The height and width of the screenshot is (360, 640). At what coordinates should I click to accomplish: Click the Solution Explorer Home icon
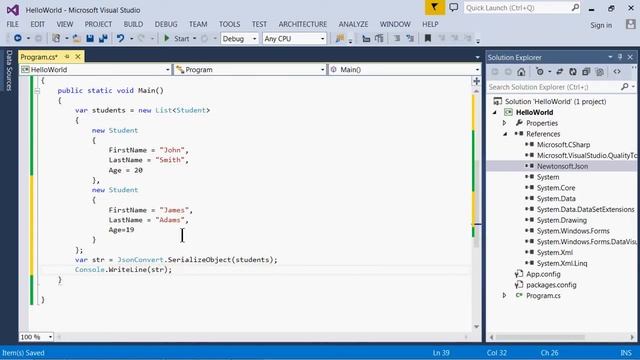point(521,72)
